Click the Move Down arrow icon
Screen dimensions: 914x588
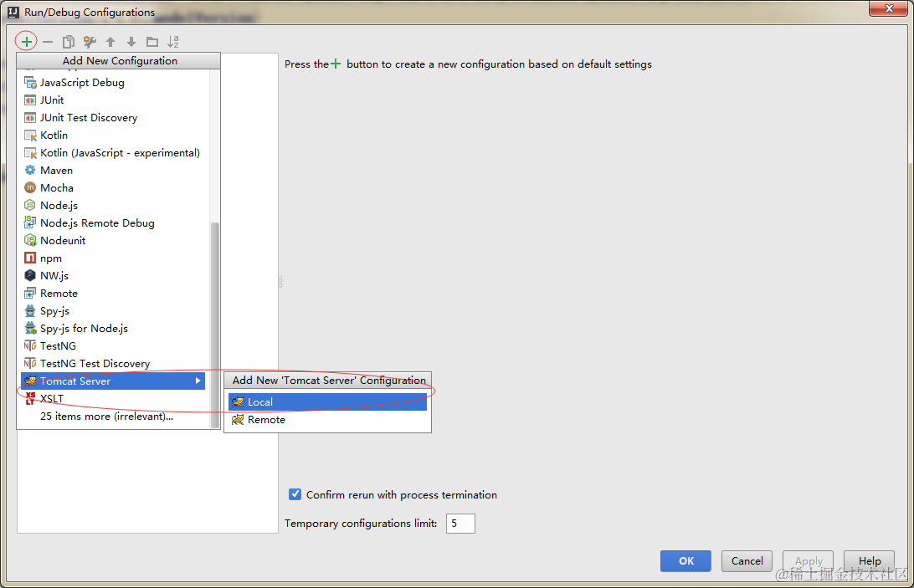tap(131, 41)
